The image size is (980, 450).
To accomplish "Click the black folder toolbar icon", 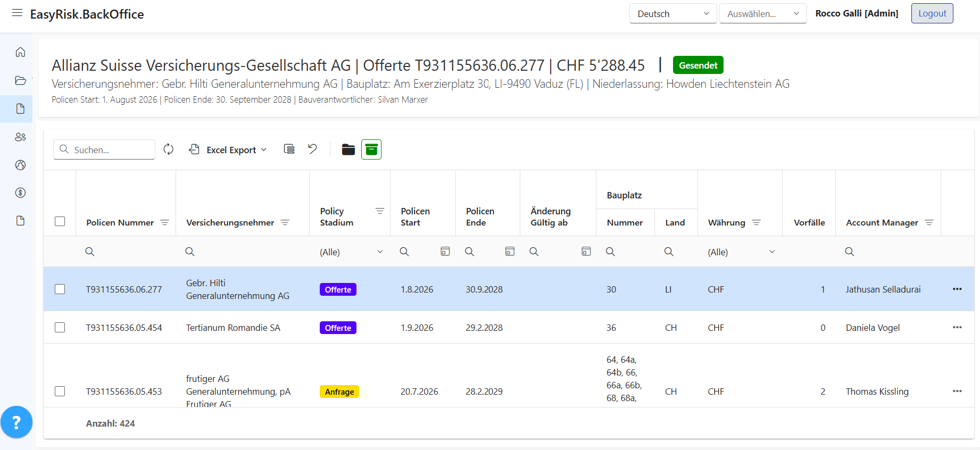I will pos(348,149).
